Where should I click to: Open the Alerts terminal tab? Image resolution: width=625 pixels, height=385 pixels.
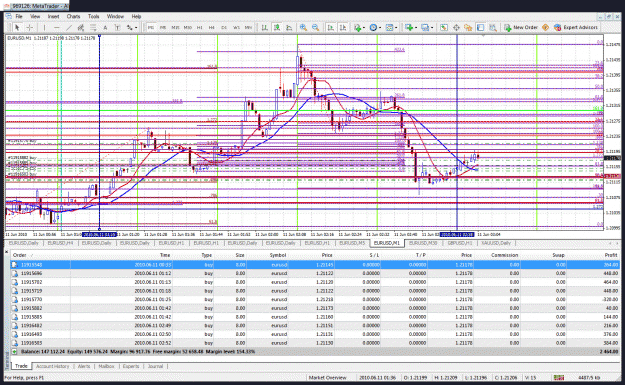(x=84, y=366)
